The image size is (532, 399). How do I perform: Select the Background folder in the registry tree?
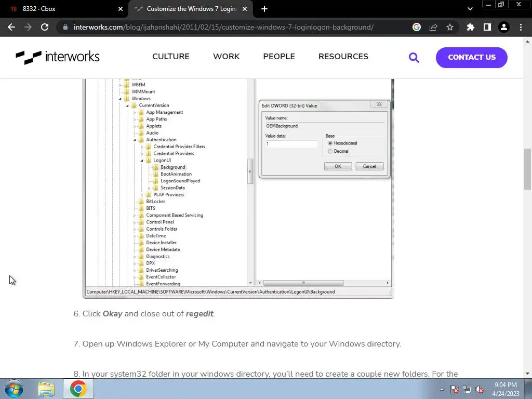[x=172, y=167]
